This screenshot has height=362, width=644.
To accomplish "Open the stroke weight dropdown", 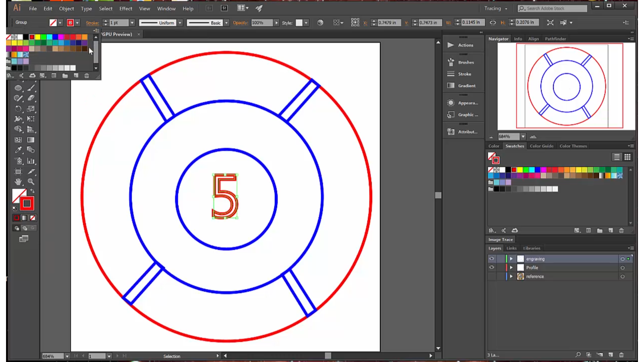I will point(132,22).
